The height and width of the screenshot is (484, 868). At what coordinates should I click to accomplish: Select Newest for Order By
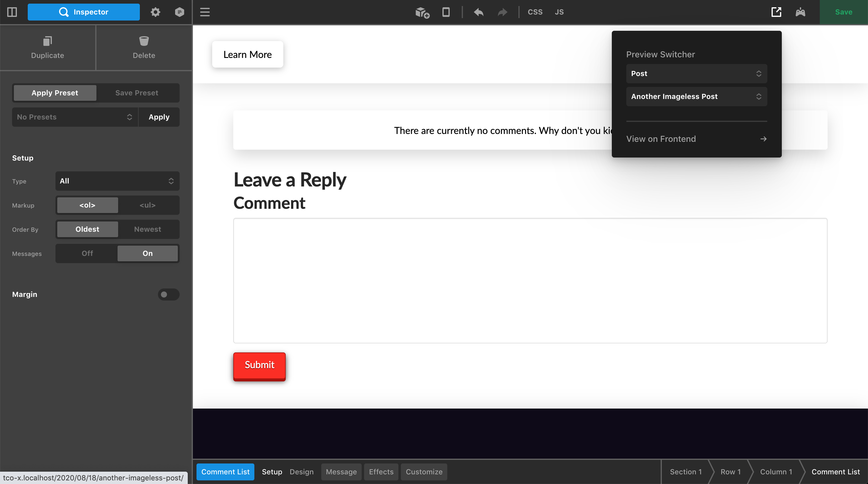coord(147,229)
